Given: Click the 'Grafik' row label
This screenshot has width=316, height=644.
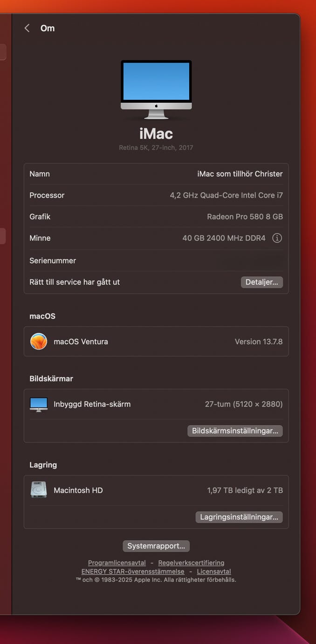Looking at the screenshot, I should tap(40, 217).
